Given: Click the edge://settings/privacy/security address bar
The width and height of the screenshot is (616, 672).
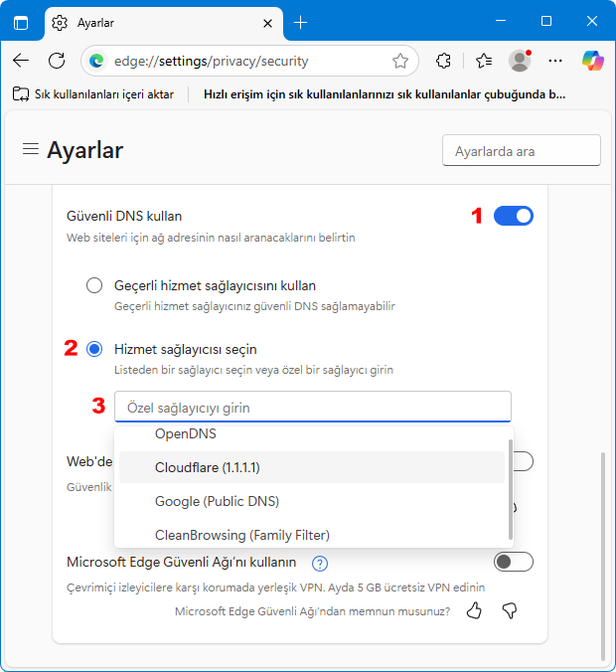Looking at the screenshot, I should pyautogui.click(x=249, y=61).
